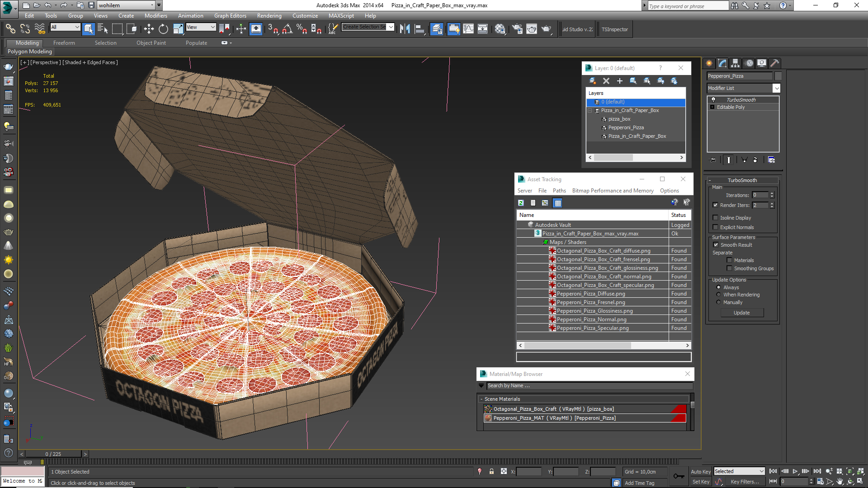Click the Pepperoni_Pizza object color swatch
868x488 pixels.
(778, 76)
